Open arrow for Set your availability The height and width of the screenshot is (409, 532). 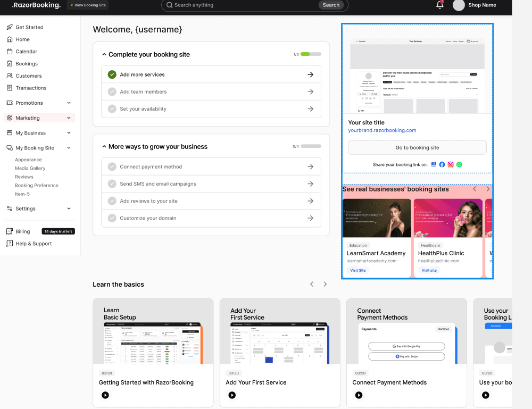pyautogui.click(x=310, y=109)
